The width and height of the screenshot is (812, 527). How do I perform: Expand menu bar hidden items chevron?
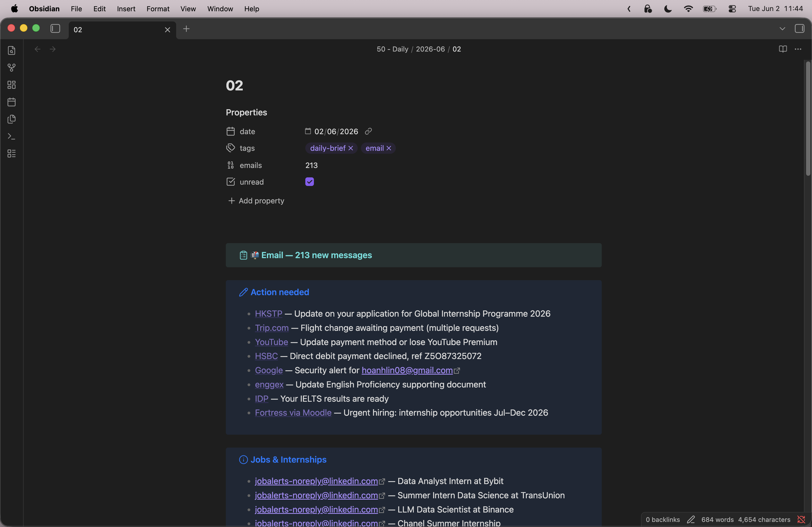pos(629,9)
